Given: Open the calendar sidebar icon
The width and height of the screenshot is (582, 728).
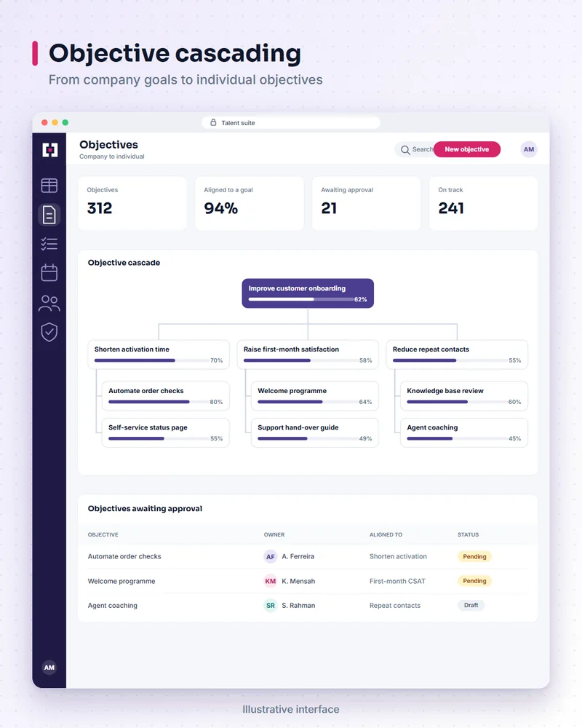Looking at the screenshot, I should point(49,272).
